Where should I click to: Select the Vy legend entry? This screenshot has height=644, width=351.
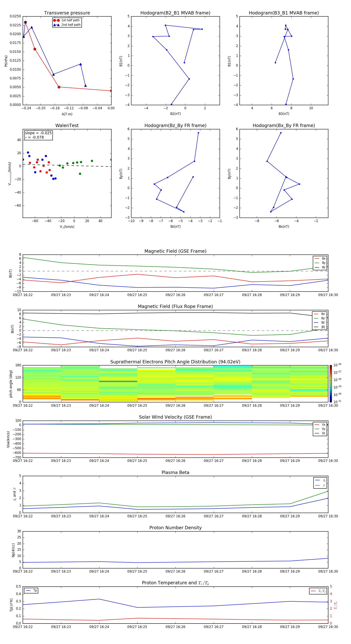coord(320,429)
